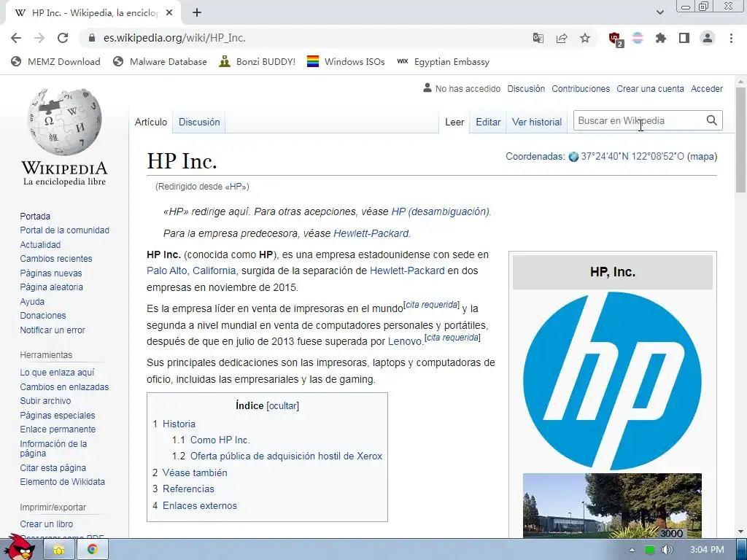
Task: Click the HP logo image
Action: 612,381
